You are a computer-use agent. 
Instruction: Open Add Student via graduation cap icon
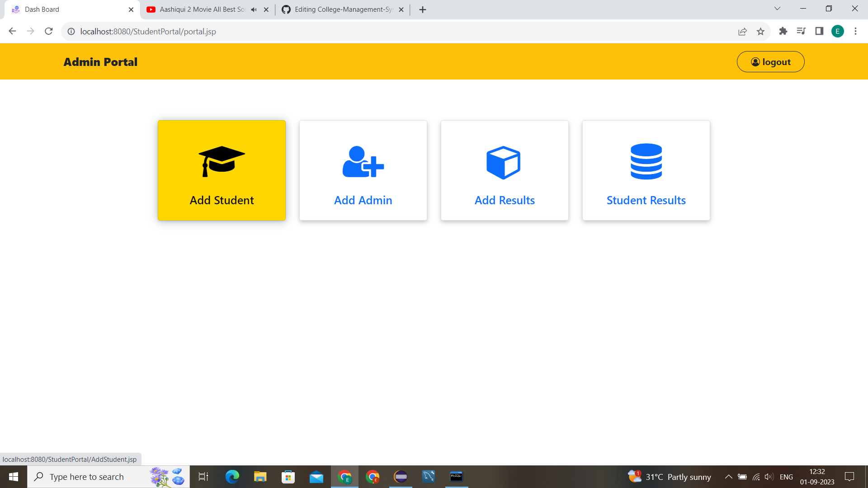pyautogui.click(x=221, y=161)
